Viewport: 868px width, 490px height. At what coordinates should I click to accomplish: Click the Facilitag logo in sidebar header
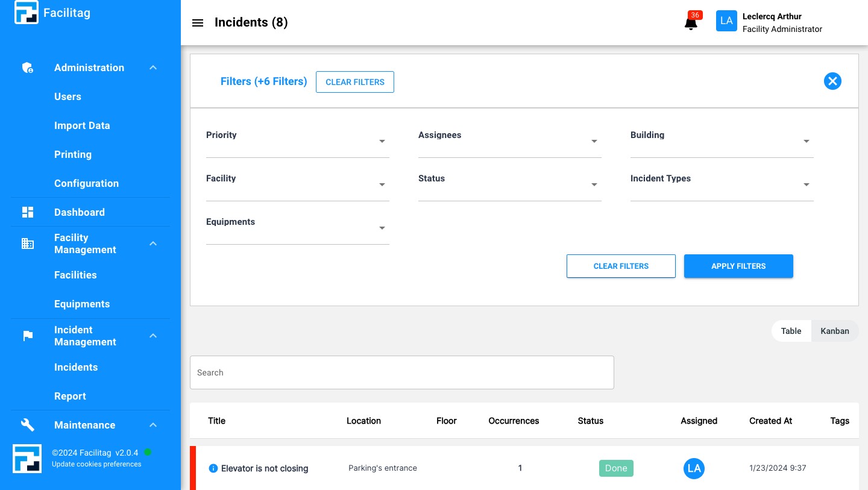pos(26,13)
